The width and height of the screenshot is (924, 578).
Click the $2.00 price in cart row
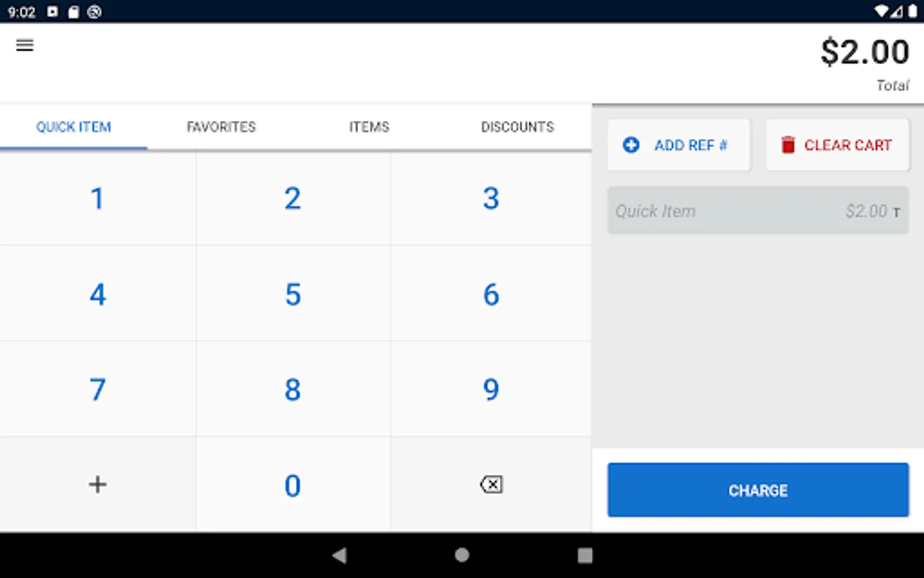pos(866,211)
